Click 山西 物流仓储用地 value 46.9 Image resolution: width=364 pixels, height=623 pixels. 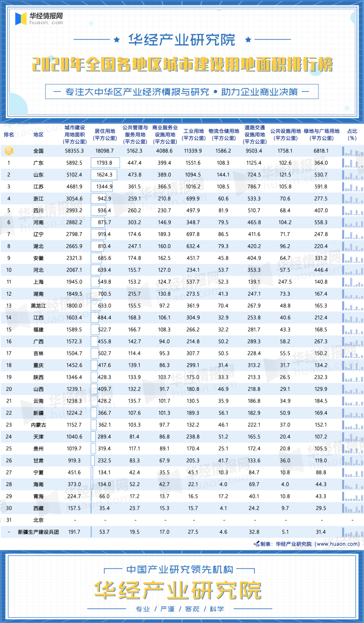223,388
